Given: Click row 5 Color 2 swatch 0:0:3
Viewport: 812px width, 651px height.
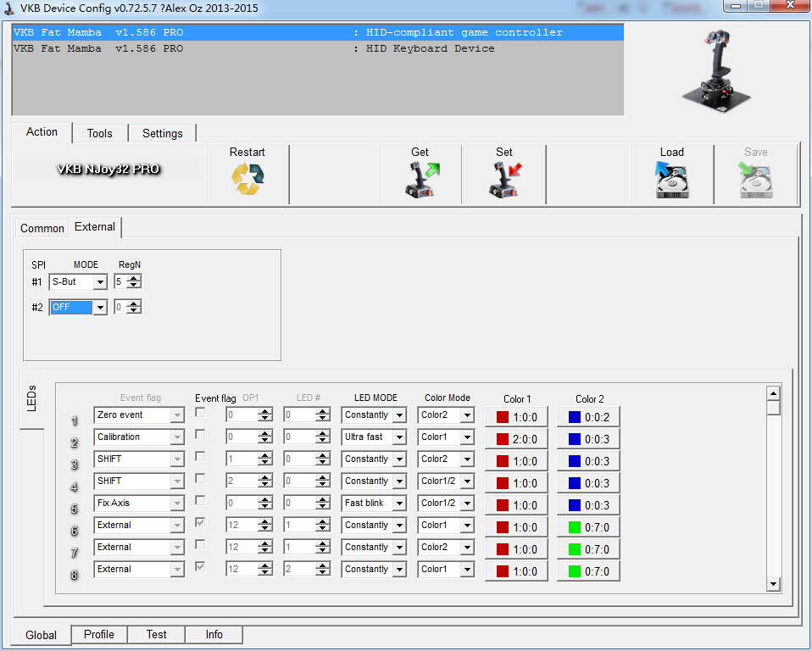Looking at the screenshot, I should click(x=588, y=505).
